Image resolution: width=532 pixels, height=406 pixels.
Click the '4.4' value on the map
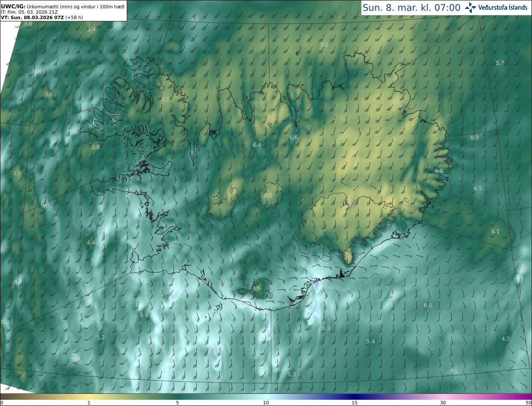coord(91,242)
